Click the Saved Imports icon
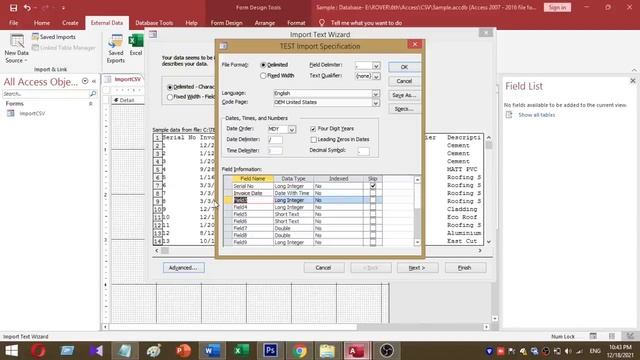The image size is (640, 360). (36, 37)
